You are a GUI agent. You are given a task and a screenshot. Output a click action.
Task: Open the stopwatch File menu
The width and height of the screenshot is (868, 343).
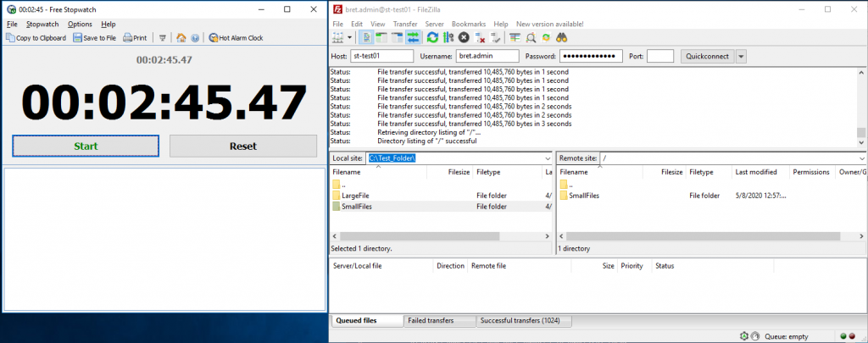pyautogui.click(x=12, y=25)
